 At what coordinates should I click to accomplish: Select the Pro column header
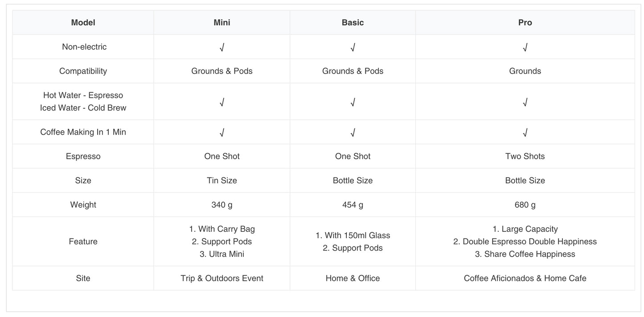[525, 23]
